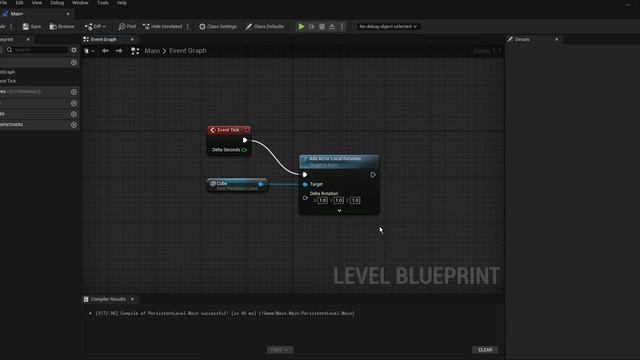Add a new function in overridable Functions section

coord(74,92)
